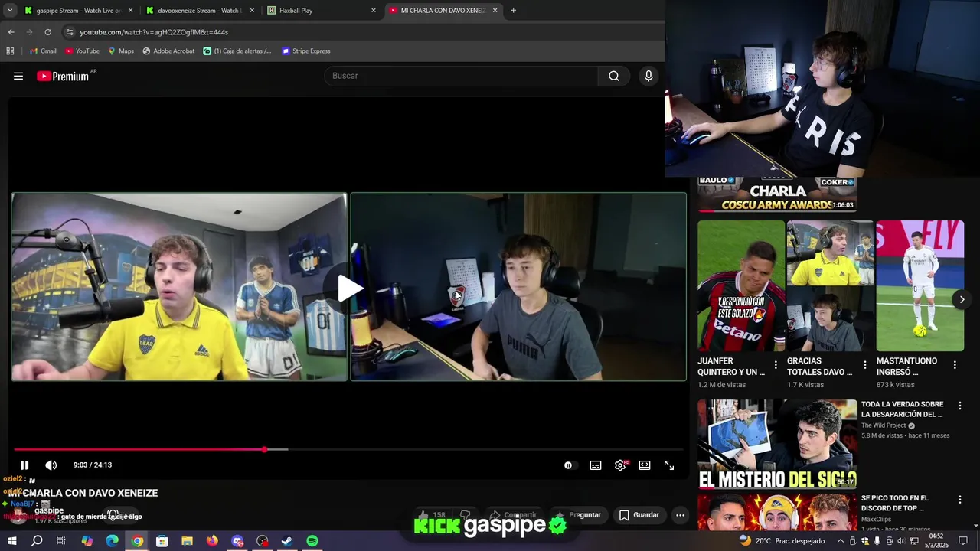Open the EL MISTERIO DEL SIGLO video thumbnail

click(777, 444)
